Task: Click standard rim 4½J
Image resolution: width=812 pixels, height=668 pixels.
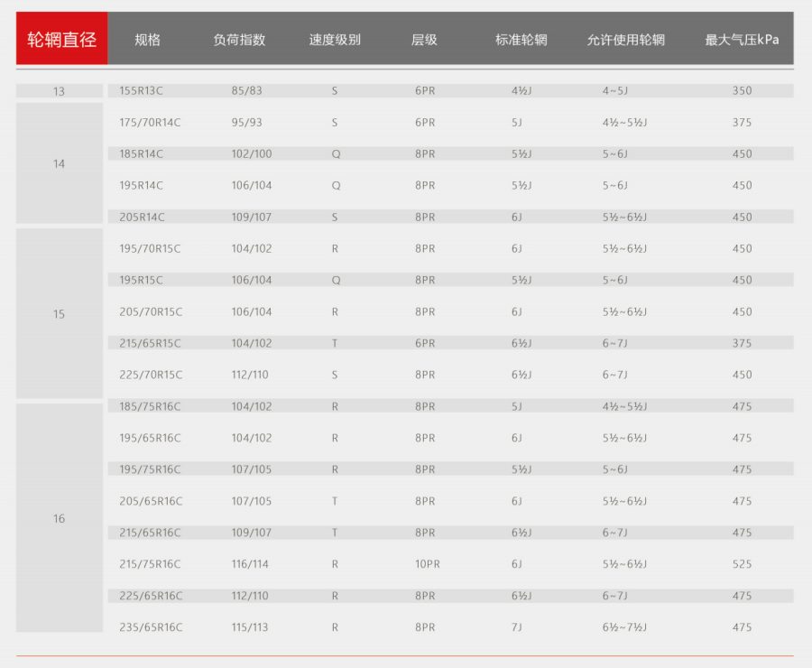Action: pos(521,90)
